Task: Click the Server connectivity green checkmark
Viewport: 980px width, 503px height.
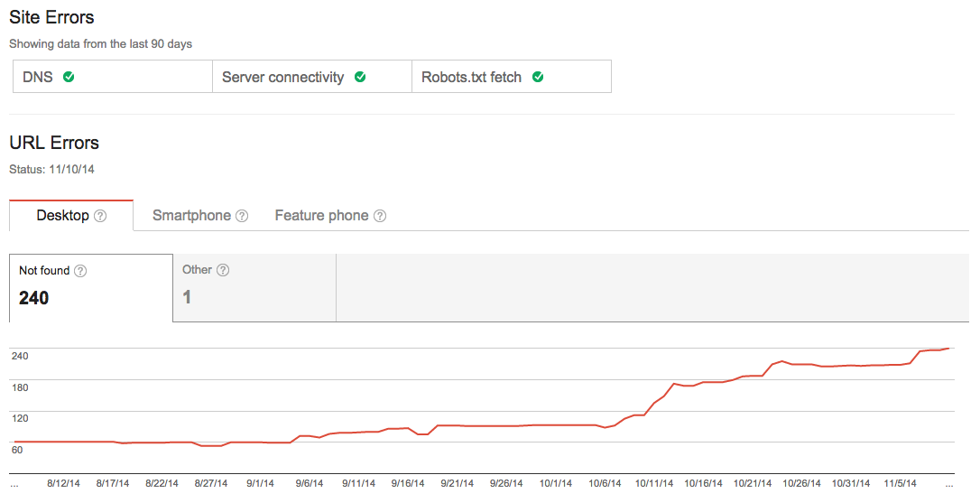Action: [x=360, y=77]
